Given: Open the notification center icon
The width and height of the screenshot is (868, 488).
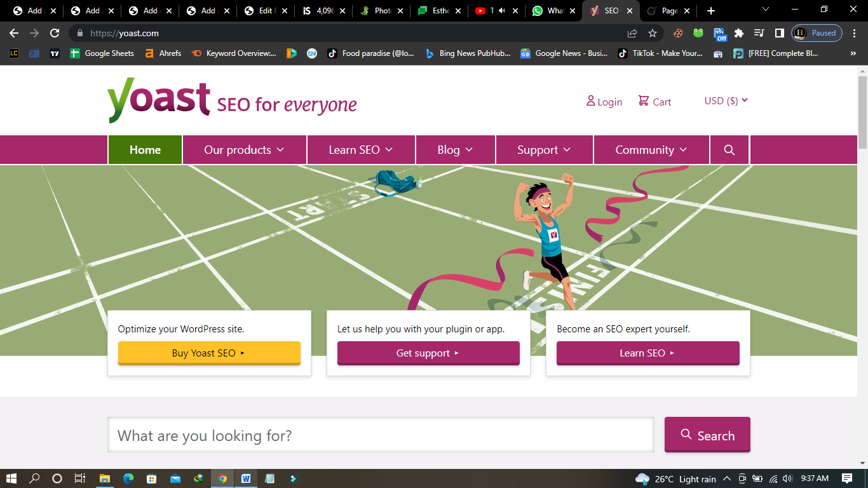Looking at the screenshot, I should 847,478.
